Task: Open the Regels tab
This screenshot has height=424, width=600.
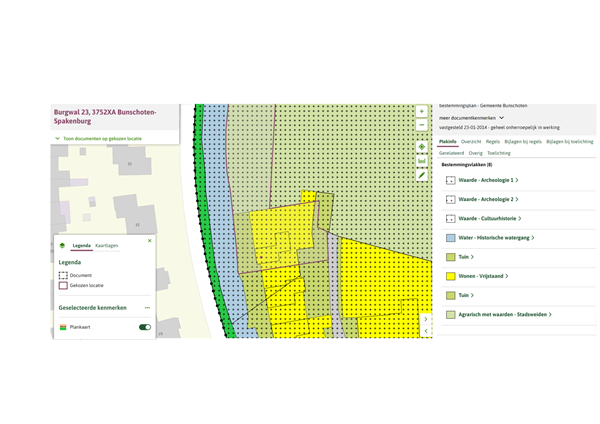Action: 493,142
